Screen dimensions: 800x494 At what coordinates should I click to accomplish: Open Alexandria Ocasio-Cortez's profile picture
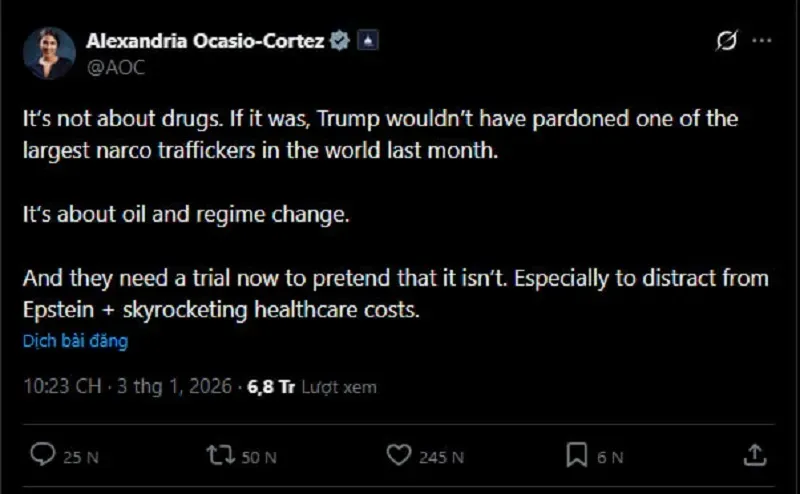[49, 53]
